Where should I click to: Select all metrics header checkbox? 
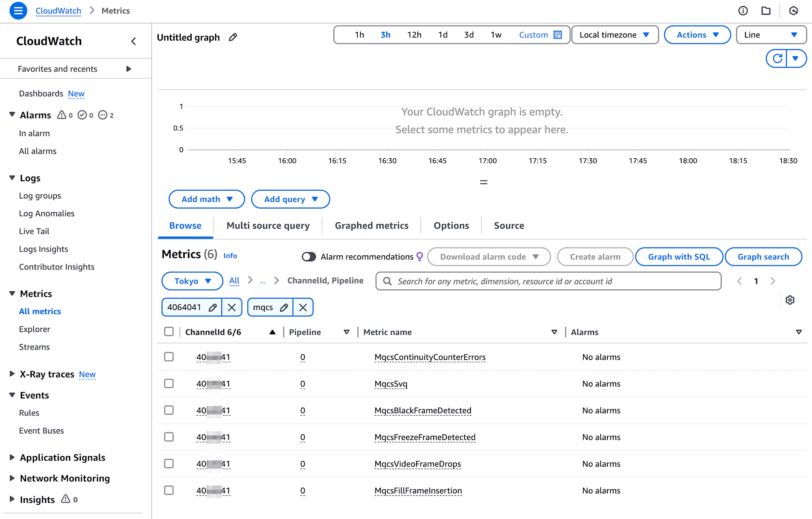coord(169,332)
